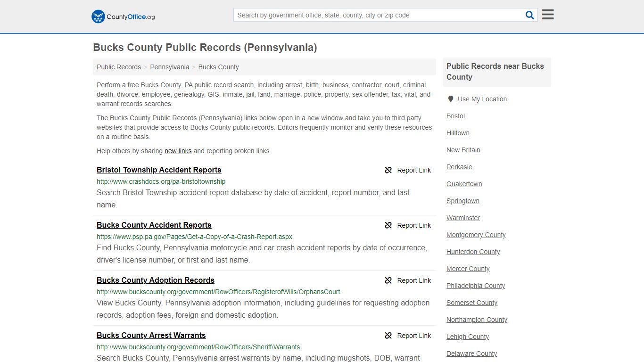This screenshot has width=644, height=362.
Task: Visit the OrphansCourt URL
Action: [x=218, y=292]
